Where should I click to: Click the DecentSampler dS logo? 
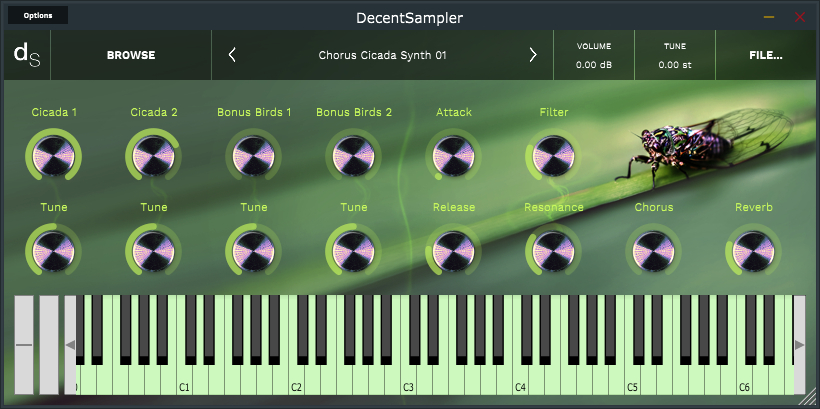pyautogui.click(x=27, y=55)
